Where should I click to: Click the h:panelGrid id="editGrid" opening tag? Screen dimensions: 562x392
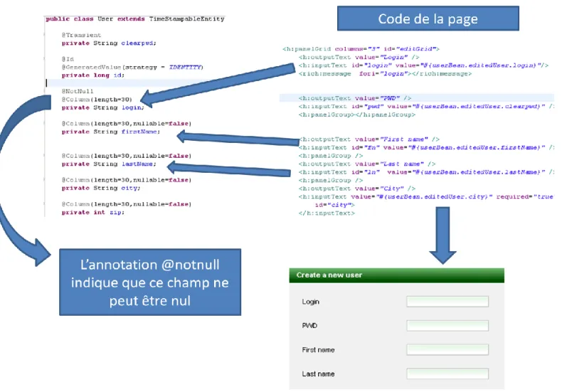[361, 49]
